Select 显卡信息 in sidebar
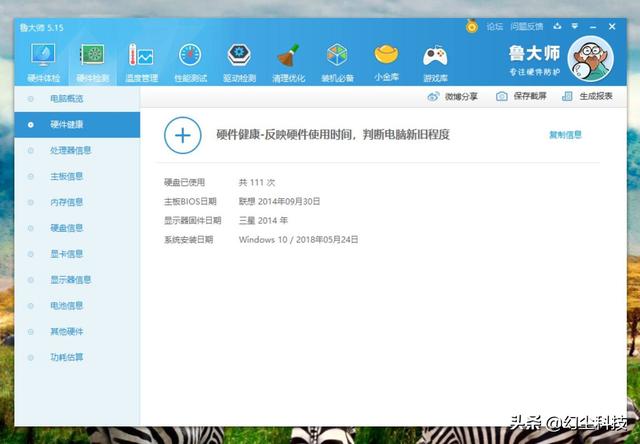The height and width of the screenshot is (444, 640). (77, 254)
